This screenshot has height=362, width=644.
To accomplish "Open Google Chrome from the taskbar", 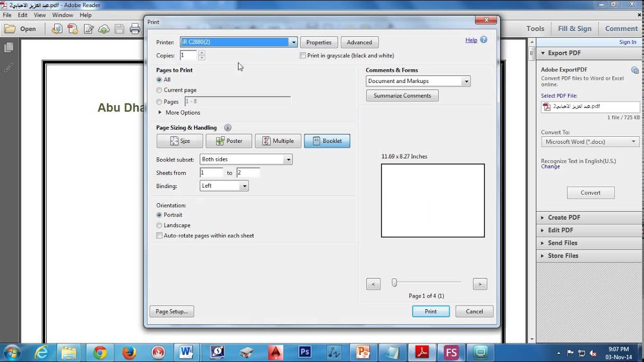I will tap(100, 352).
